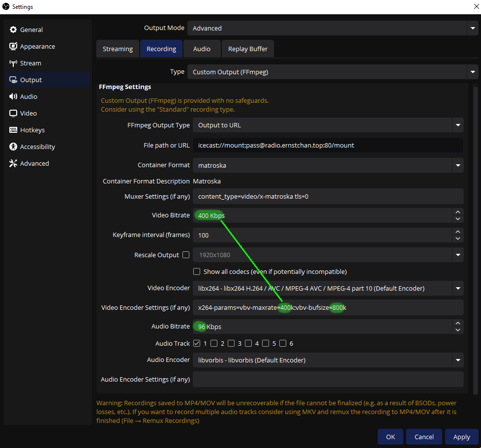Viewport: 481px width, 448px height.
Task: Apply the settings changes
Action: click(x=462, y=437)
